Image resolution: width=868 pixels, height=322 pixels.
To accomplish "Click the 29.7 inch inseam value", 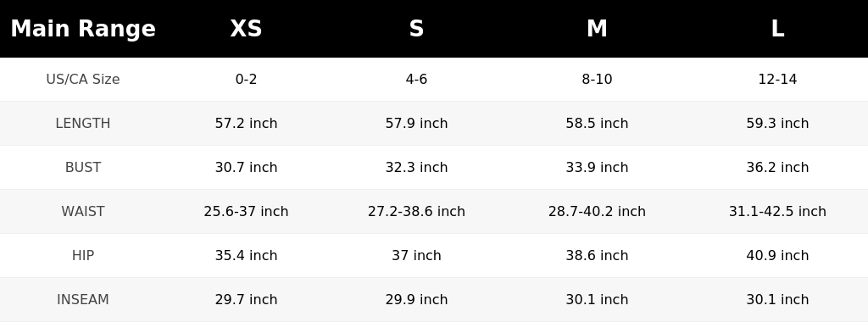I will [246, 299].
